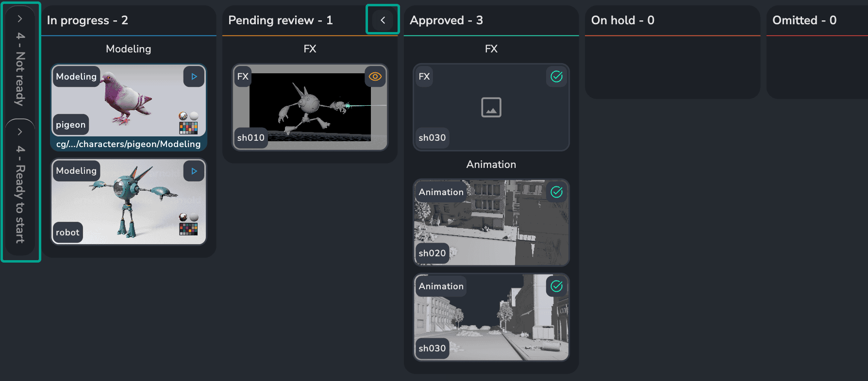Screen dimensions: 868x381
Task: Click the FX tag on sh010 card
Action: [x=243, y=77]
